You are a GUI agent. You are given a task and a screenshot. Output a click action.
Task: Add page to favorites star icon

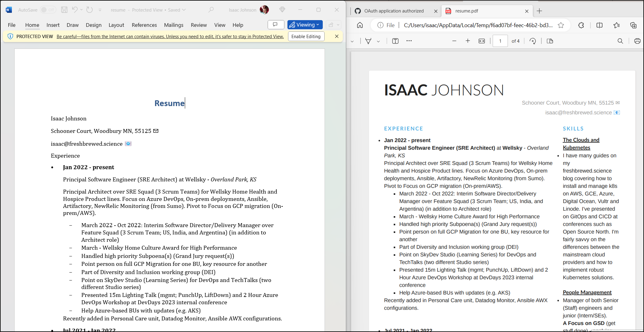[561, 25]
